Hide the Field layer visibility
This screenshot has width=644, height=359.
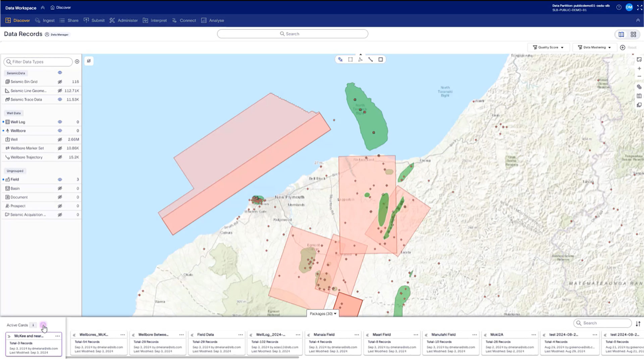60,179
